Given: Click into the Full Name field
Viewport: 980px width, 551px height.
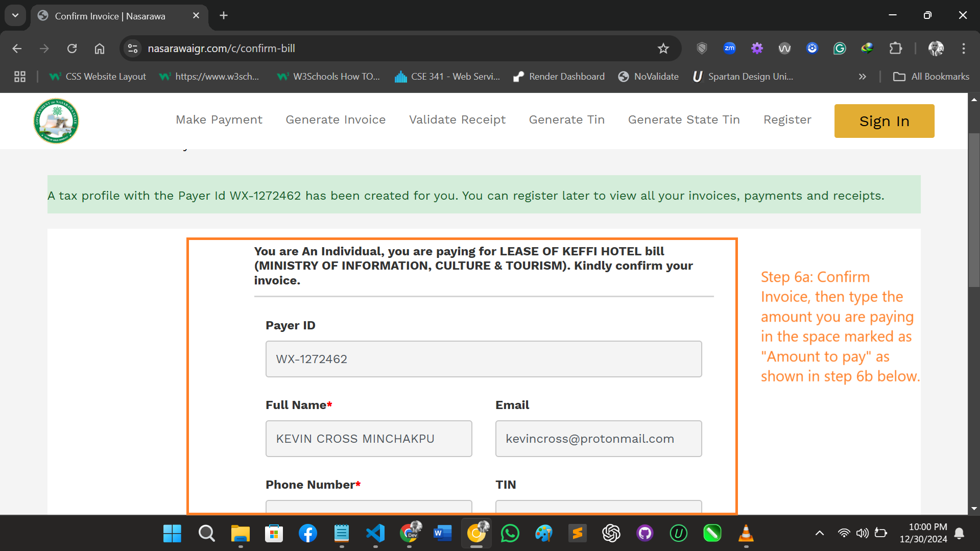Looking at the screenshot, I should (x=369, y=439).
